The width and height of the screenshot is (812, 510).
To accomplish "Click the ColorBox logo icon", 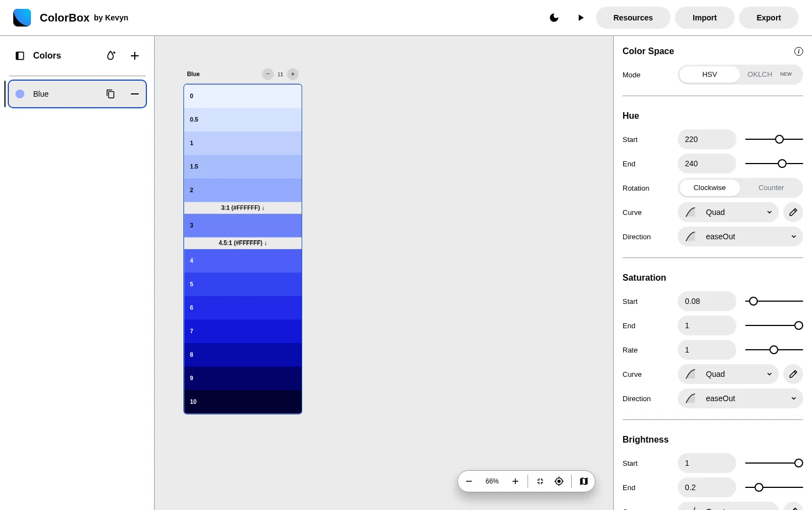I will (22, 18).
